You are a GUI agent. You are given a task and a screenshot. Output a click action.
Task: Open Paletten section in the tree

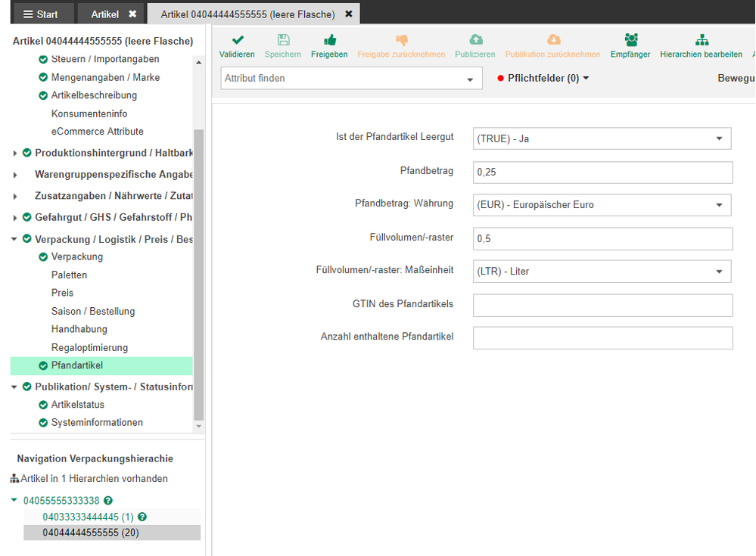click(x=69, y=275)
